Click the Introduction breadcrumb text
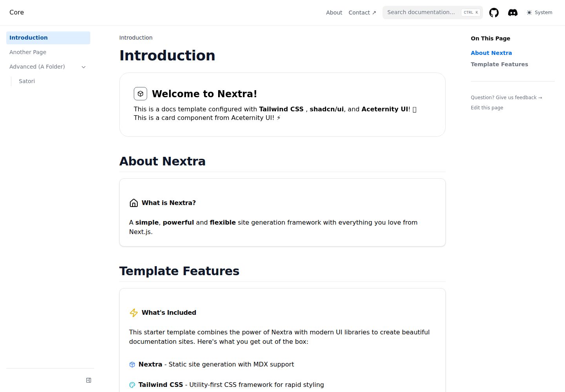The height and width of the screenshot is (392, 565). [136, 38]
